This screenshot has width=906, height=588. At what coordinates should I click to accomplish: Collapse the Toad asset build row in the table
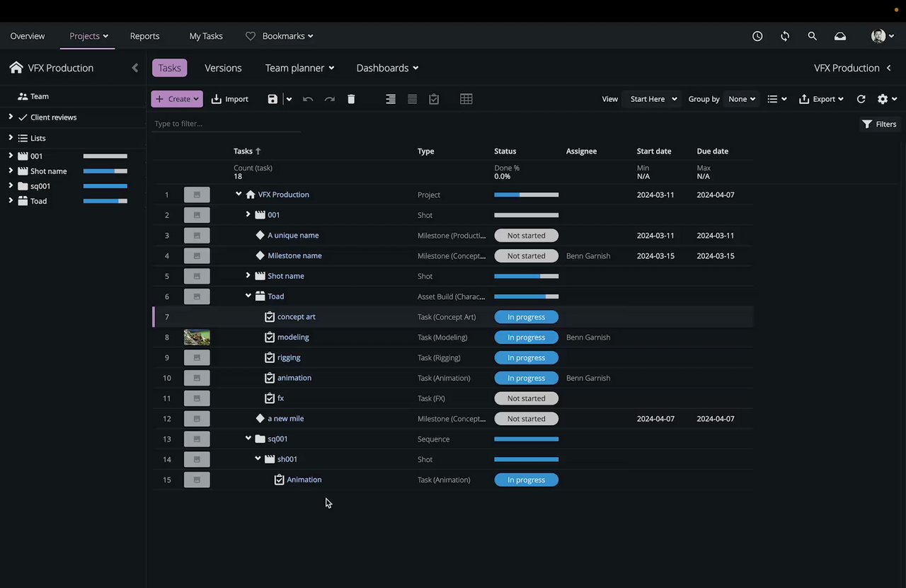[x=248, y=296]
